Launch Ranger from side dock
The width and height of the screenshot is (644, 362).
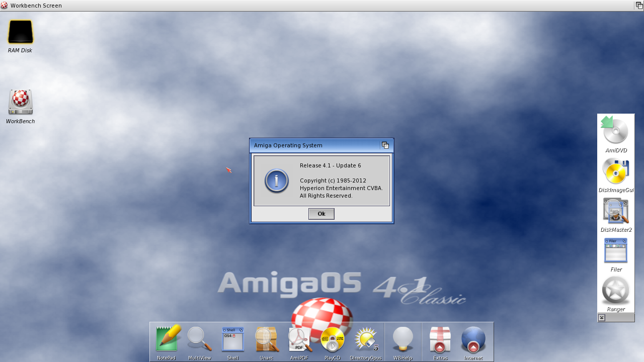tap(616, 291)
